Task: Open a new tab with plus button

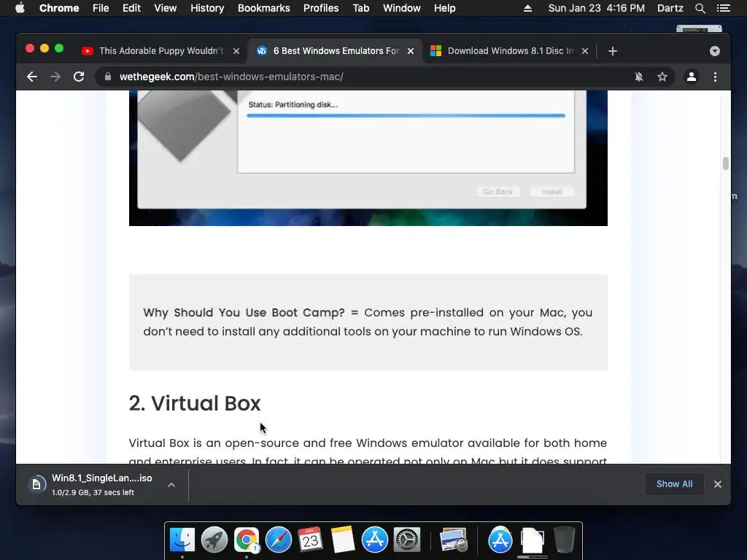Action: (x=613, y=51)
